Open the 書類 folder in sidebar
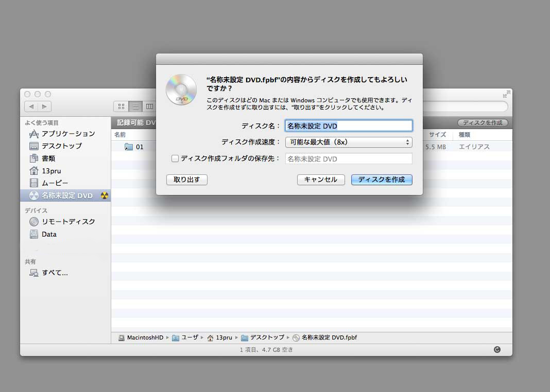 48,158
